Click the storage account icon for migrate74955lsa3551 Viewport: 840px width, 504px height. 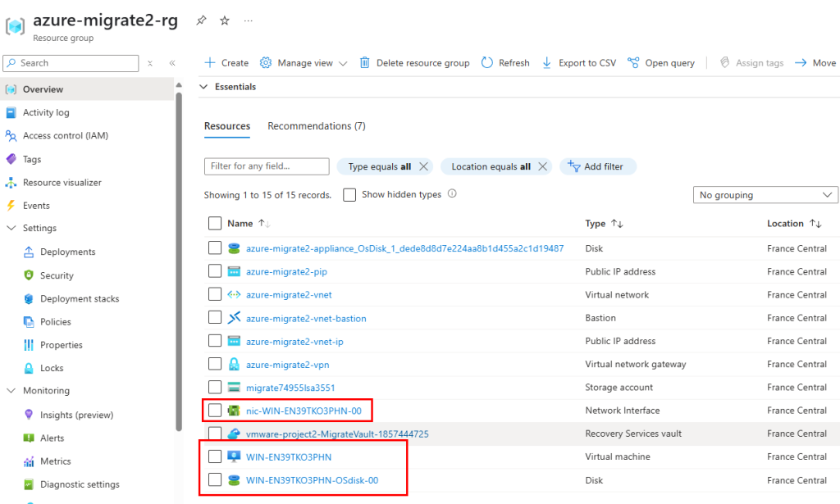tap(234, 388)
